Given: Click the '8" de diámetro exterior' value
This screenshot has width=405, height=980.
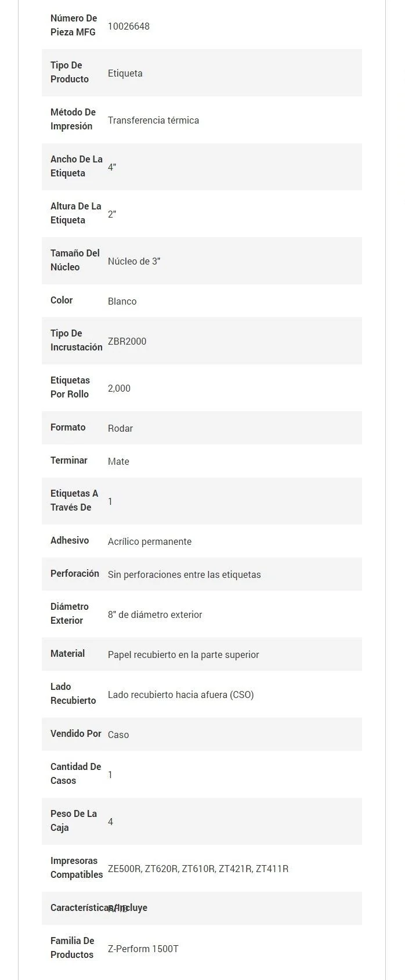Looking at the screenshot, I should 155,614.
